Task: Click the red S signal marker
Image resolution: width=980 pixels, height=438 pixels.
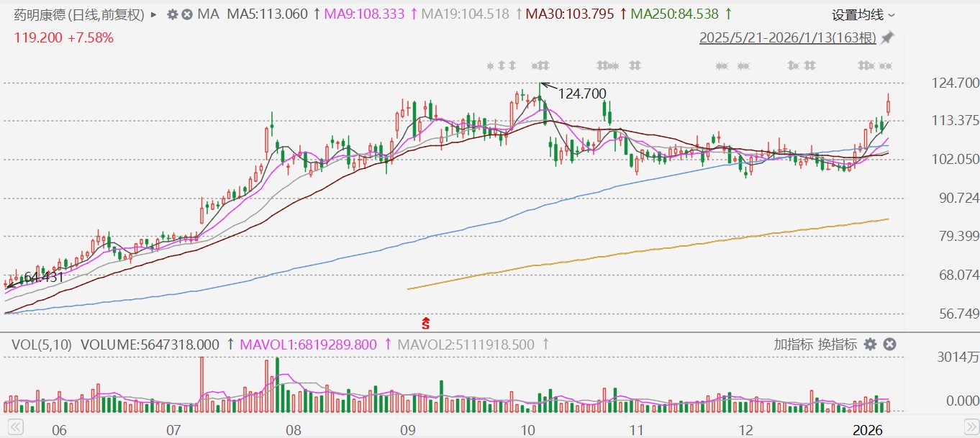Action: click(425, 322)
